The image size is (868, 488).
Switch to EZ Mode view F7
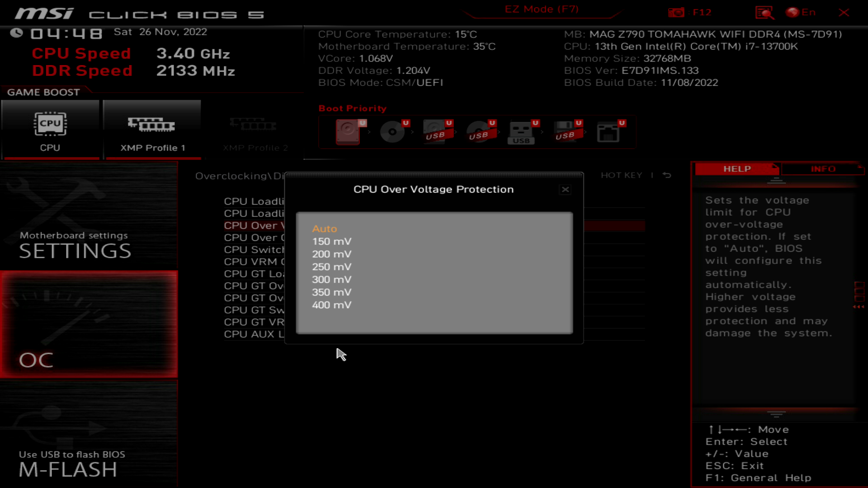pyautogui.click(x=541, y=9)
